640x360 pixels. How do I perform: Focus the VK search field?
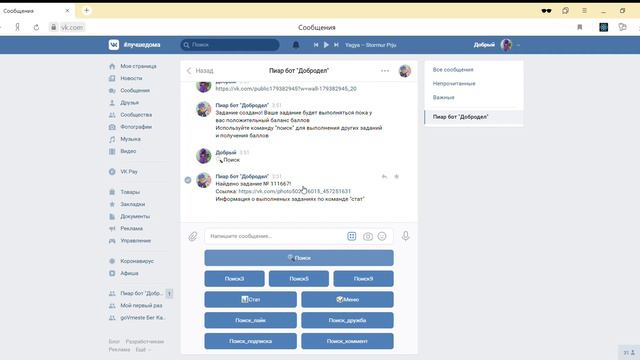(x=230, y=45)
